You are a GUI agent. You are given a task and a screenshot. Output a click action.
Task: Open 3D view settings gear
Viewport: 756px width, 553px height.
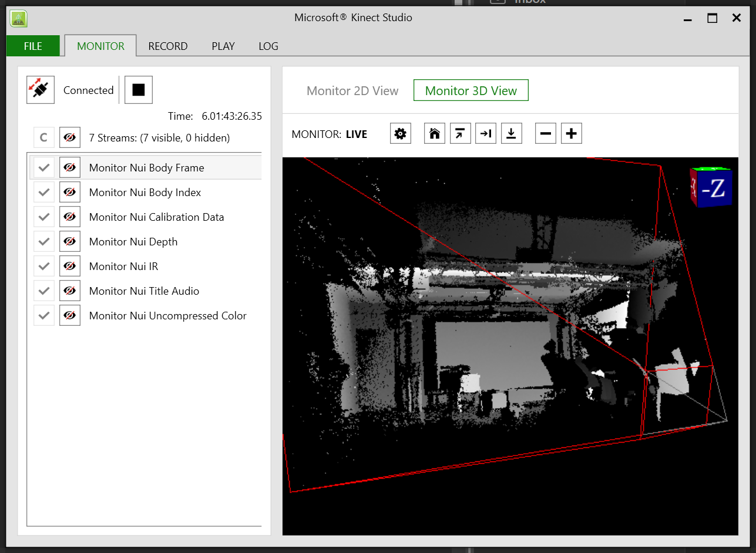click(401, 134)
